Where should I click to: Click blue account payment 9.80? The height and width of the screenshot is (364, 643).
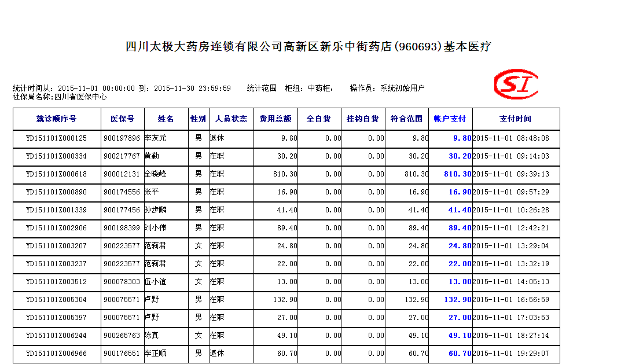[462, 138]
